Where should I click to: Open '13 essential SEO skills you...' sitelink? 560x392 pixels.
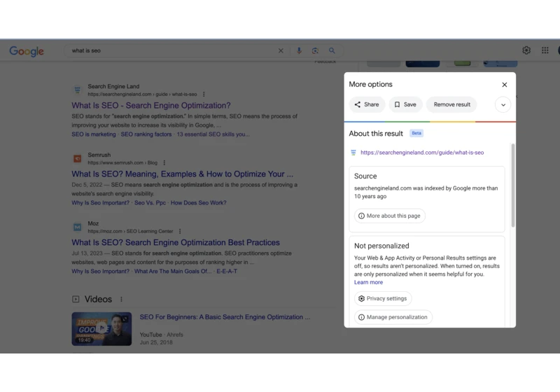click(213, 134)
